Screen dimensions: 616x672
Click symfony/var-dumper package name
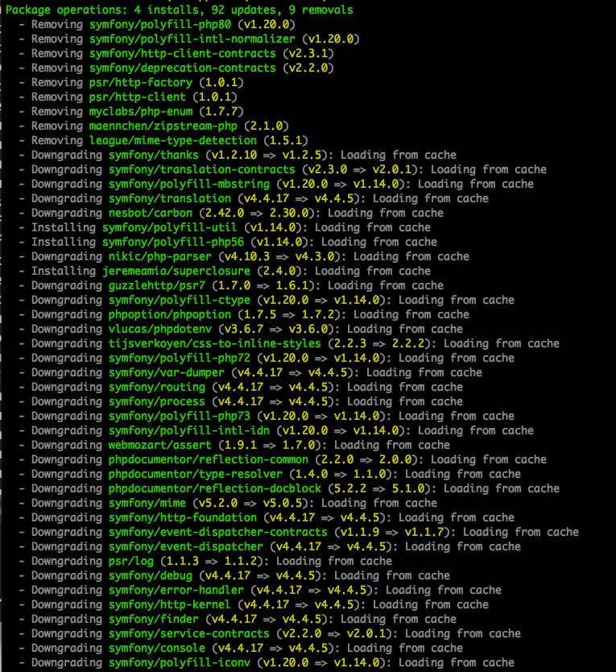pos(166,372)
